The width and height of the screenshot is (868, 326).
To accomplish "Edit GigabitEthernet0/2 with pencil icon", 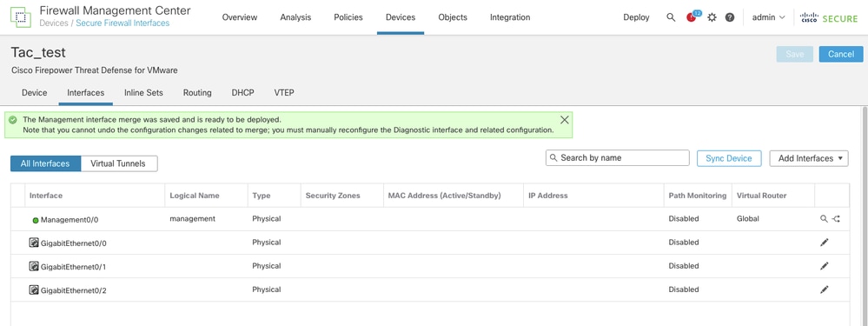I will point(825,289).
